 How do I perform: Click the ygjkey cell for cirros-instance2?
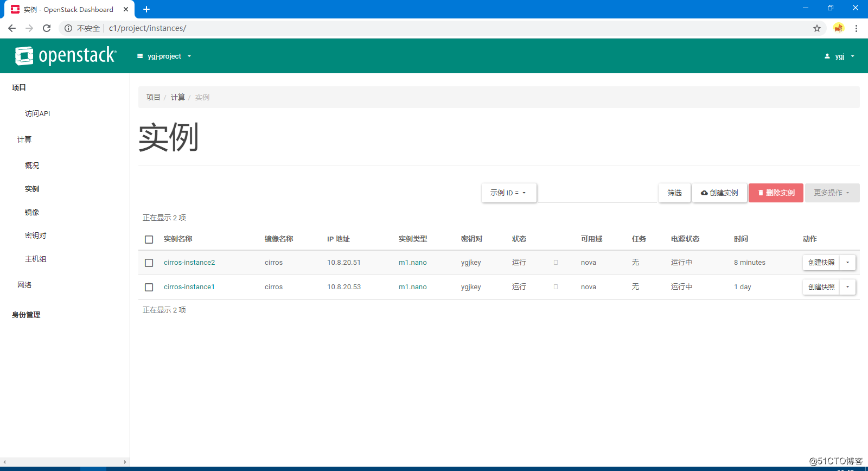[471, 263]
